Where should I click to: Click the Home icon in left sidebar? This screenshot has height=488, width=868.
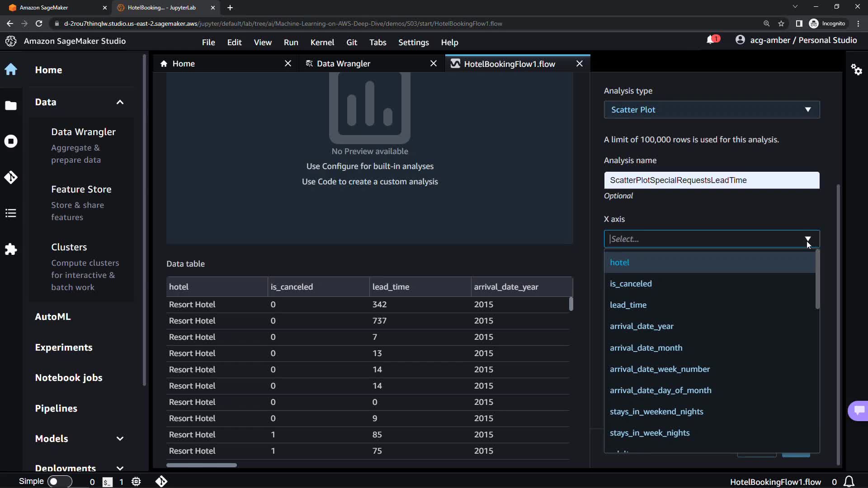click(x=11, y=70)
